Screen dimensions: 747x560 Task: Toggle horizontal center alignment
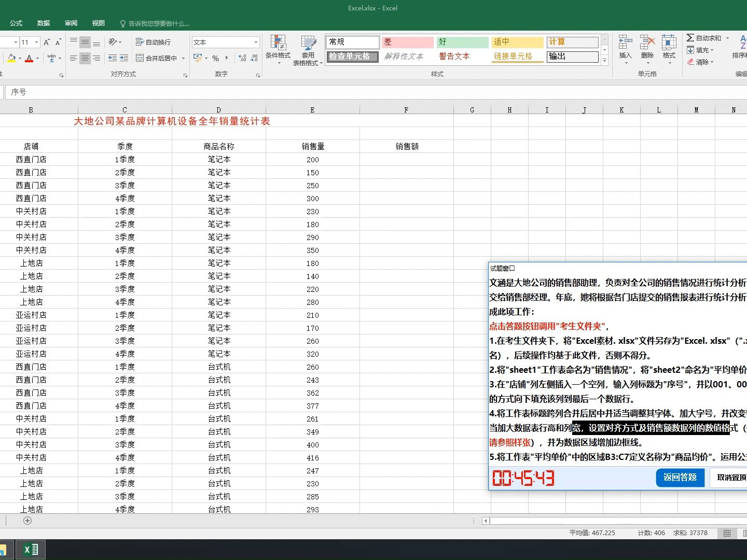coord(85,58)
